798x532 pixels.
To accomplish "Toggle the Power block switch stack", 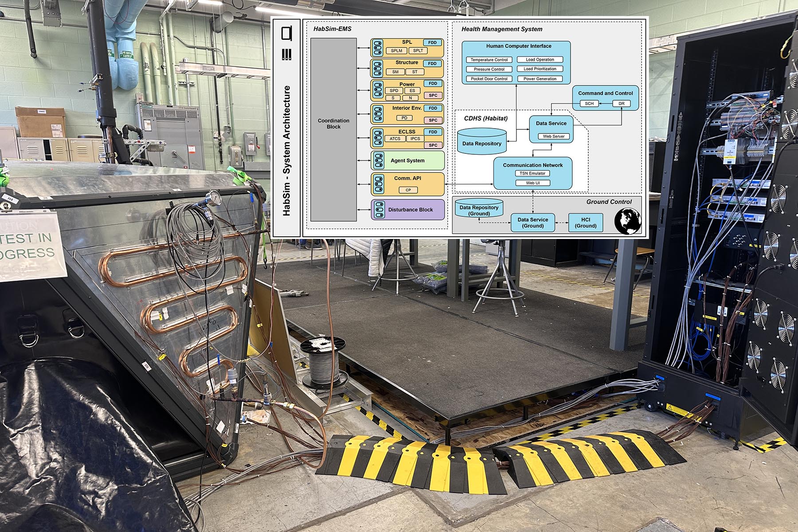I will [378, 90].
